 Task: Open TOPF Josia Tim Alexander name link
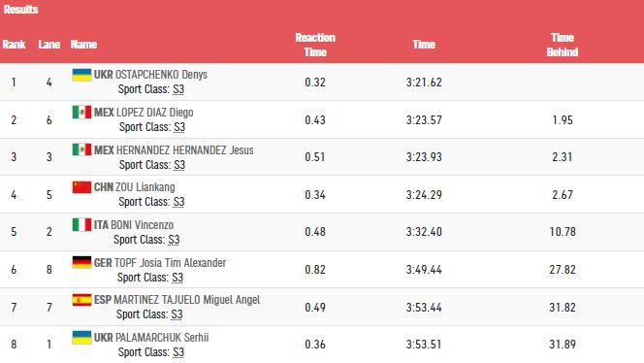170,263
